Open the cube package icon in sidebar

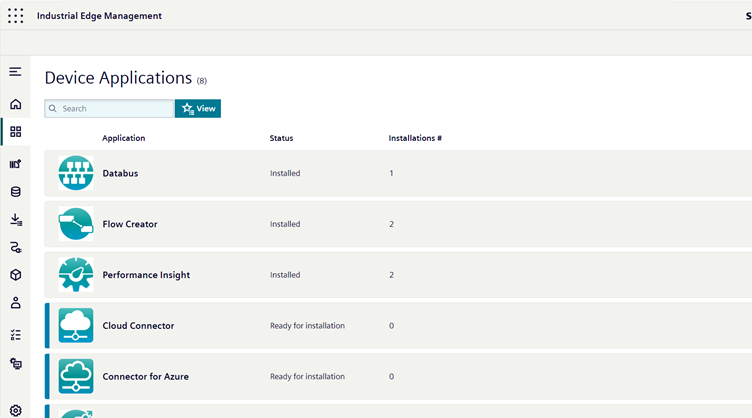(15, 275)
